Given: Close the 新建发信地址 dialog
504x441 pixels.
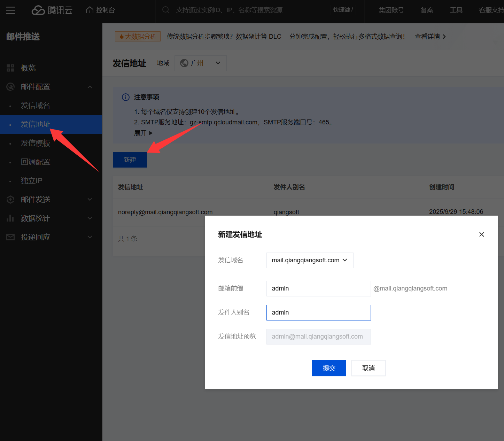Looking at the screenshot, I should pos(481,234).
